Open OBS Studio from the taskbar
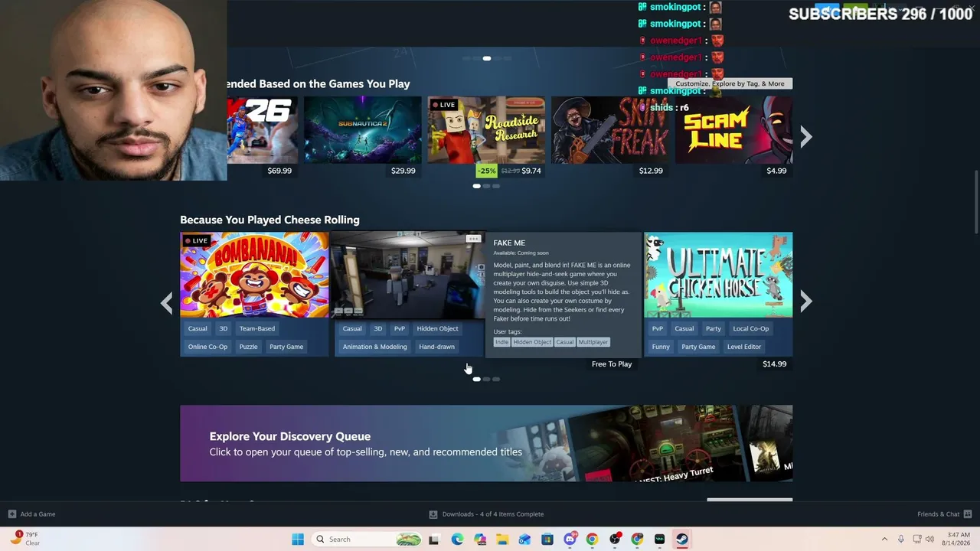Screen dimensions: 980x551 [x=615, y=540]
